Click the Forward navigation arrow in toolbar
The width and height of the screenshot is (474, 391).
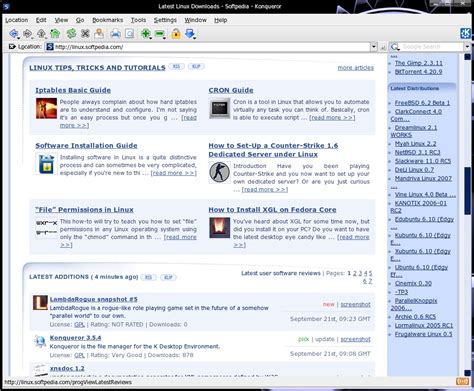point(27,33)
